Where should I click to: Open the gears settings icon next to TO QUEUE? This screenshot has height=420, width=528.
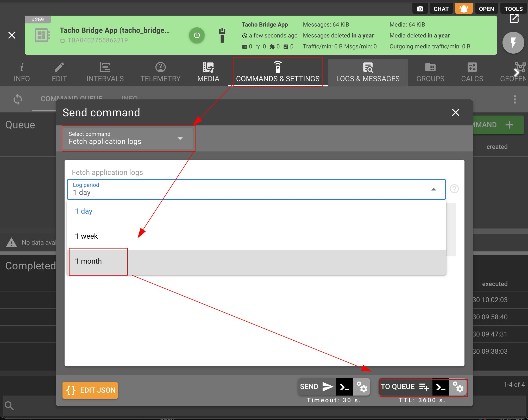[x=458, y=387]
